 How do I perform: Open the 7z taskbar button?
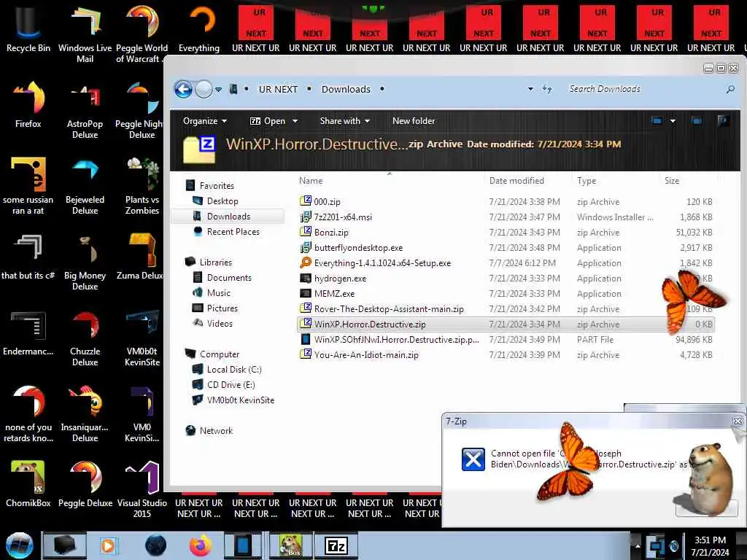pyautogui.click(x=336, y=545)
